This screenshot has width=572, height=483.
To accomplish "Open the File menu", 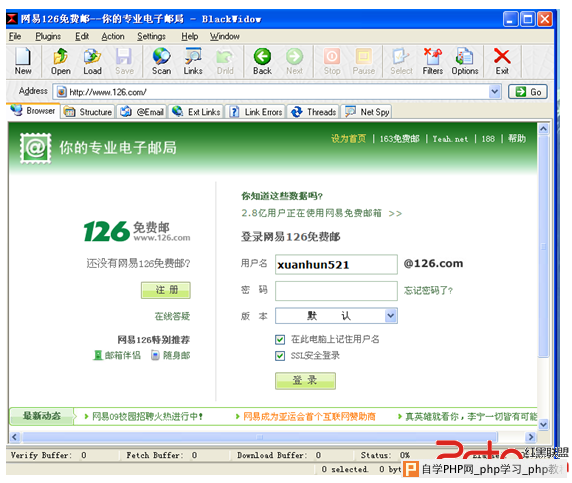I will tap(15, 36).
